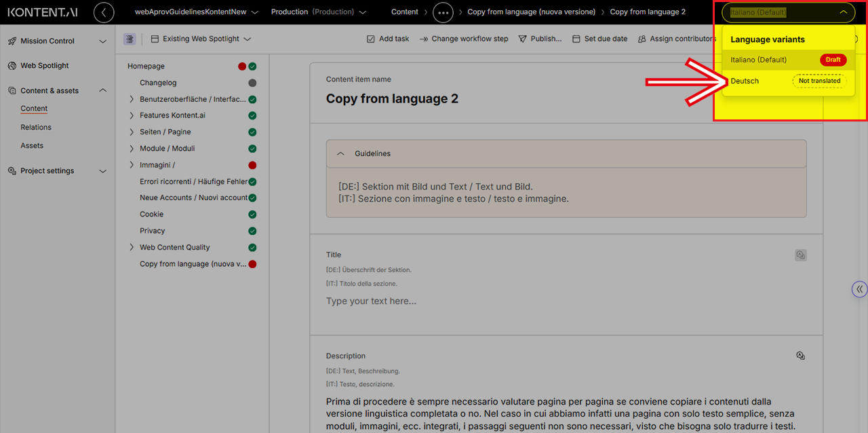Viewport: 868px width, 433px height.
Task: Click the back arrow circle button
Action: pyautogui.click(x=104, y=12)
